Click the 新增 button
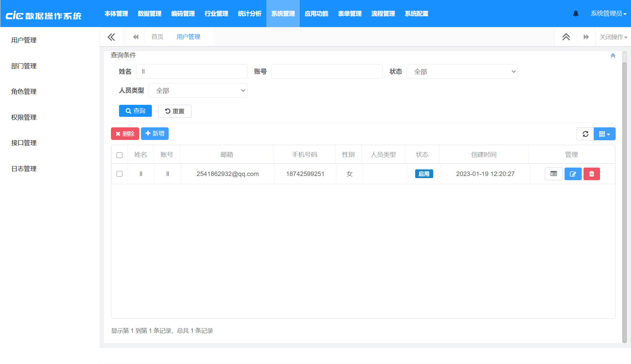Viewport: 631px width, 364px height. click(155, 134)
